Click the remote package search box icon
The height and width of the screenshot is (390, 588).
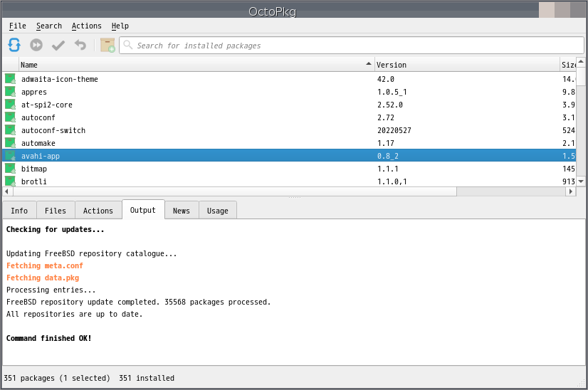coord(107,45)
